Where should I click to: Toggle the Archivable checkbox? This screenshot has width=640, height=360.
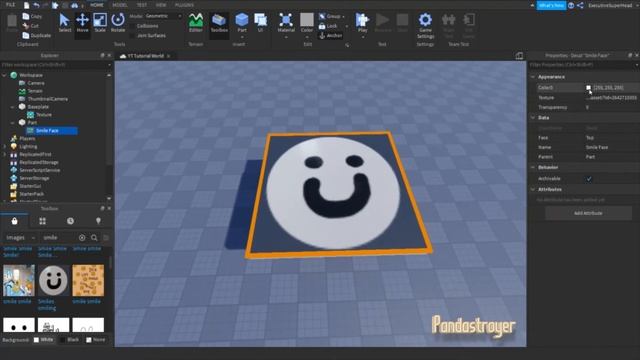(x=589, y=179)
